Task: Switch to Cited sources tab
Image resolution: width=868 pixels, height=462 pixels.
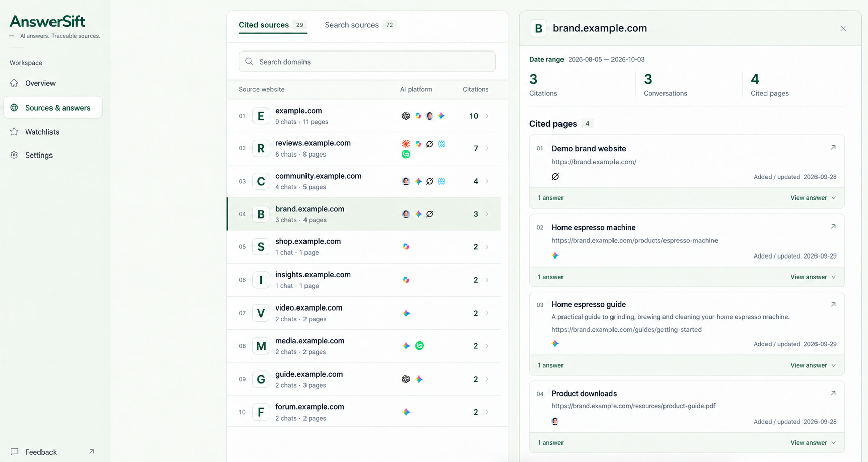Action: pos(273,25)
